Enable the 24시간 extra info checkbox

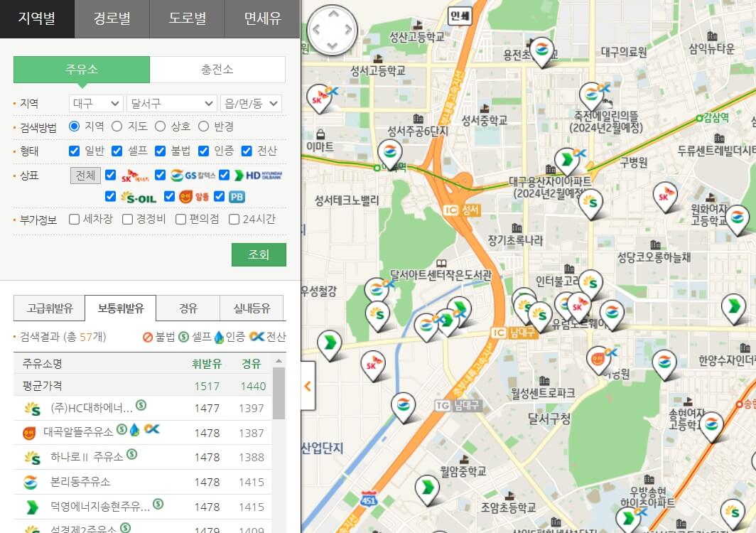pos(234,219)
